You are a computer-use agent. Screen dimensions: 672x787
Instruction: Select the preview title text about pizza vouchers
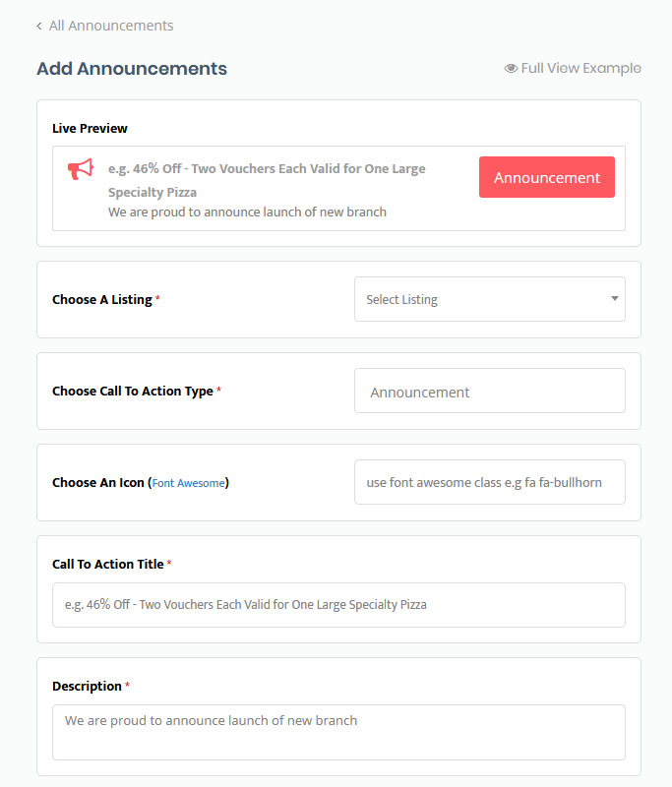(267, 180)
